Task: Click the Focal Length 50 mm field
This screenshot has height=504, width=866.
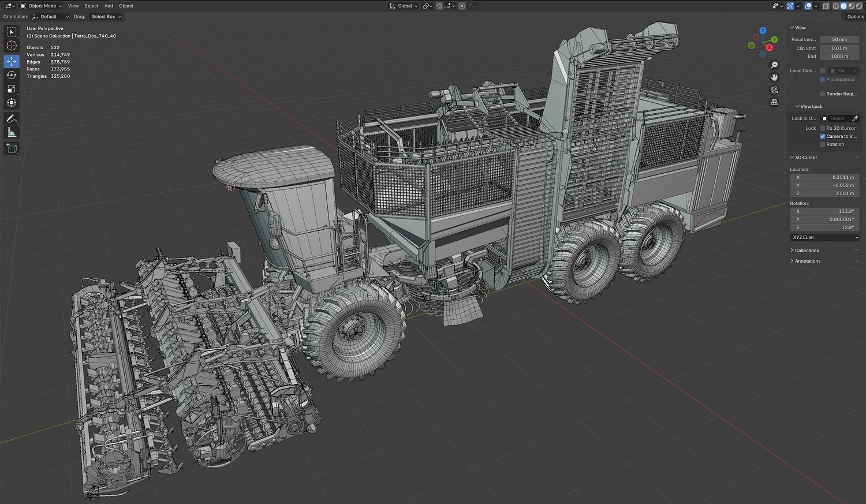Action: 839,39
